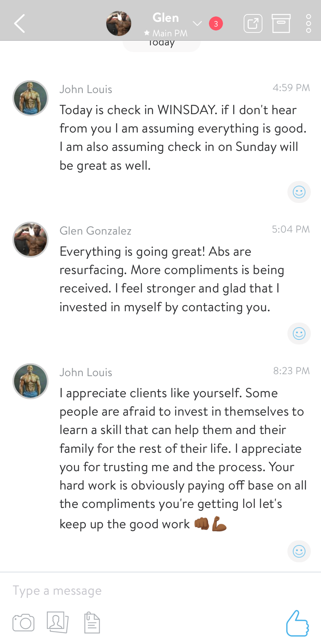Tap the John Louis name at 8:23 PM
321x644 pixels.
[x=86, y=372]
